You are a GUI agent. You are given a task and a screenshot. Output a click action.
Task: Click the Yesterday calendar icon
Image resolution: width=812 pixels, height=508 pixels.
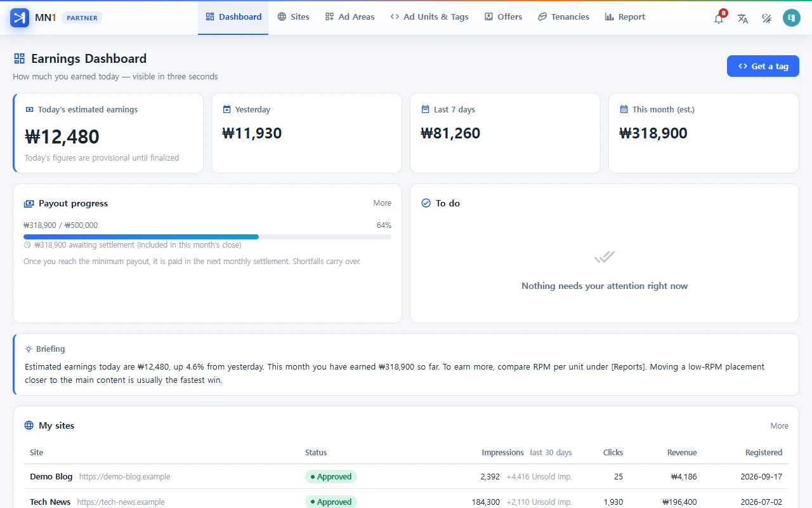227,109
